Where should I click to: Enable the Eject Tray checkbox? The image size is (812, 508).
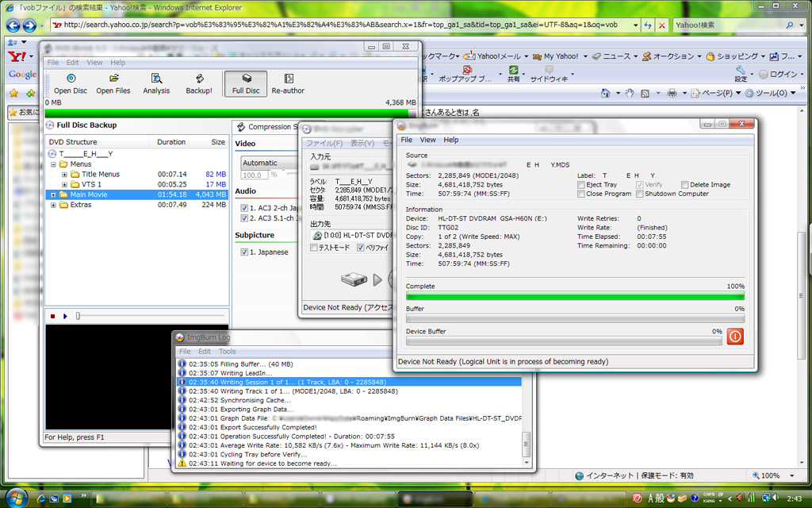(x=581, y=185)
